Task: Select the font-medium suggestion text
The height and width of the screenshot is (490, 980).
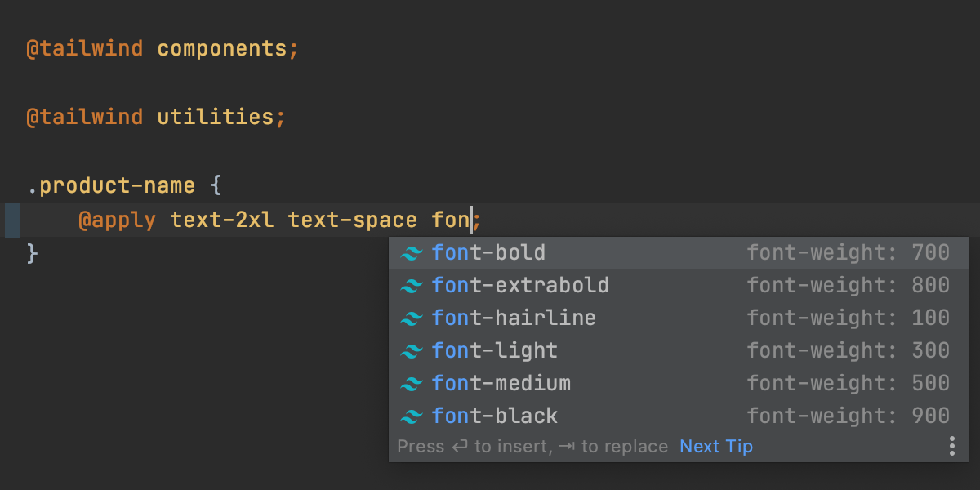Action: [x=501, y=384]
